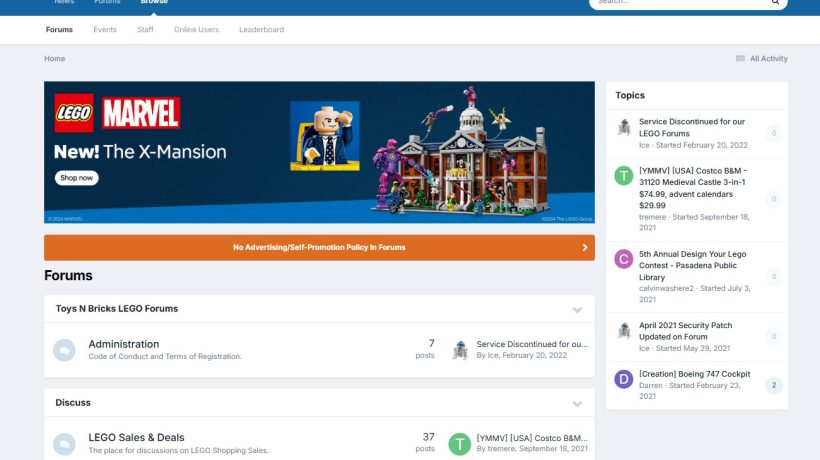Image resolution: width=820 pixels, height=460 pixels.
Task: Click 'By tremere, September 18, 2021' text
Action: (x=532, y=448)
